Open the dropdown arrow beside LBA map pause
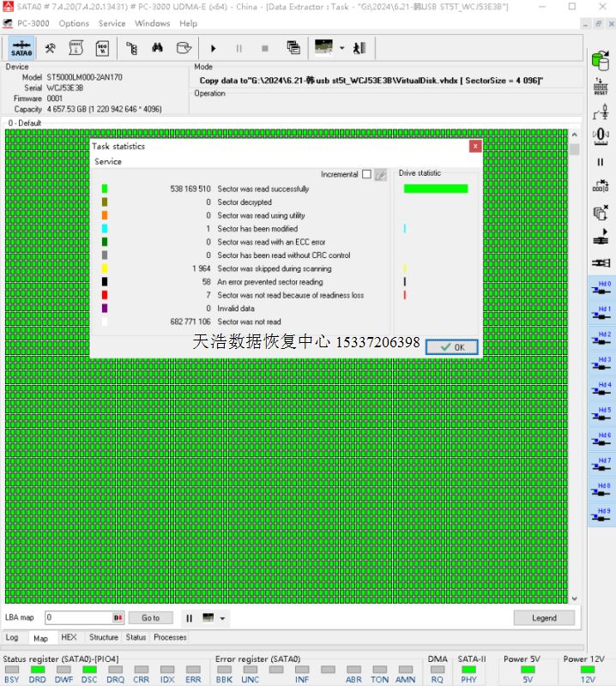The height and width of the screenshot is (686, 616). (x=223, y=618)
